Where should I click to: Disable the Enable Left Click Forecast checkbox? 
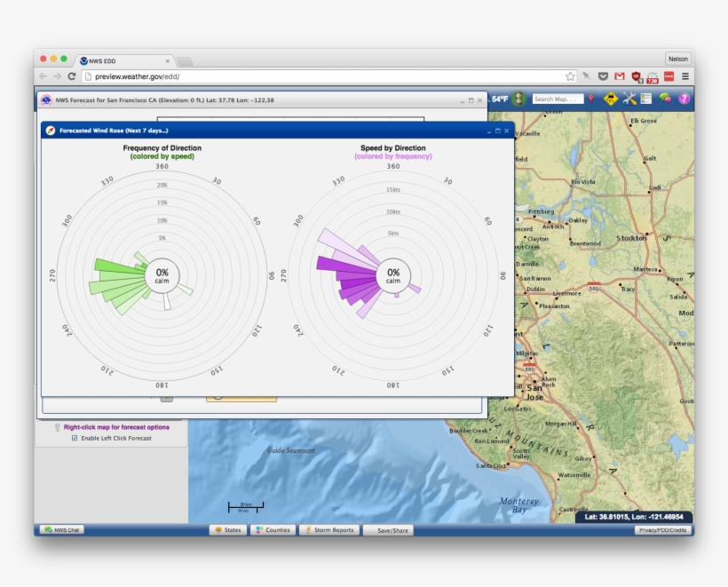(x=75, y=438)
